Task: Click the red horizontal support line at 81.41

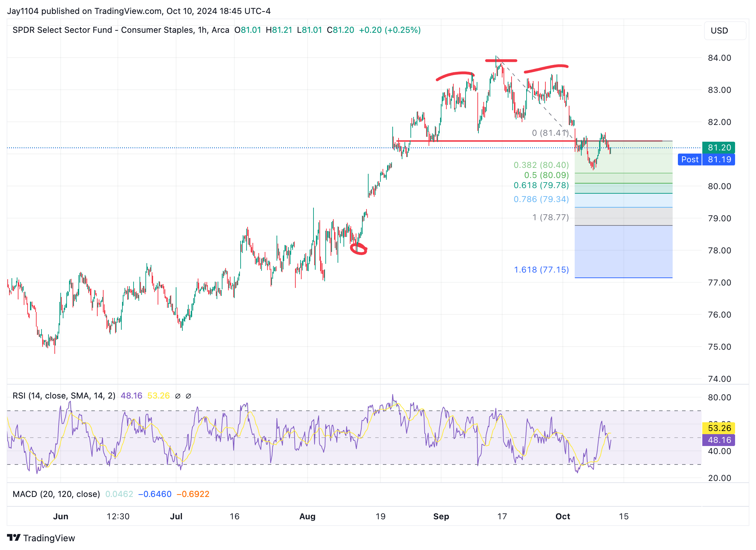Action: coord(529,141)
